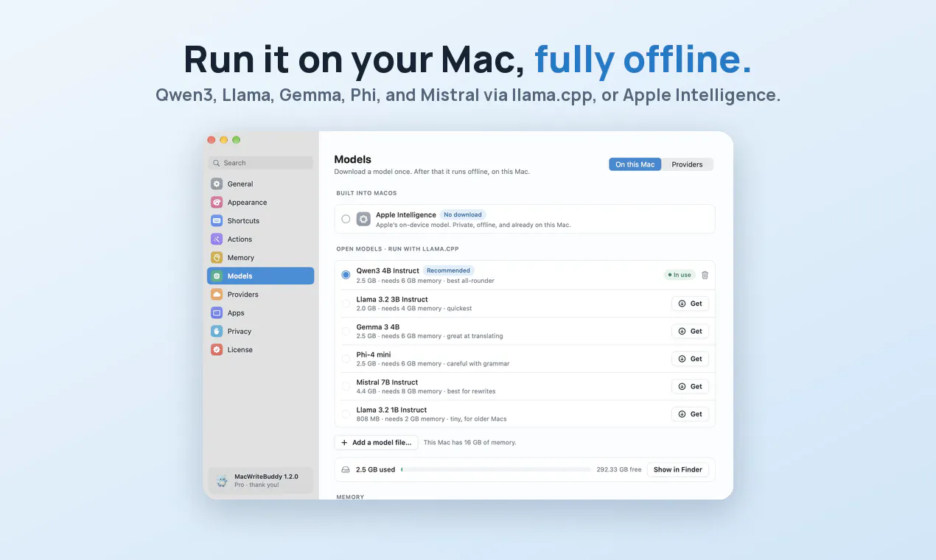The width and height of the screenshot is (936, 560).
Task: Click the No download badge
Action: (463, 215)
